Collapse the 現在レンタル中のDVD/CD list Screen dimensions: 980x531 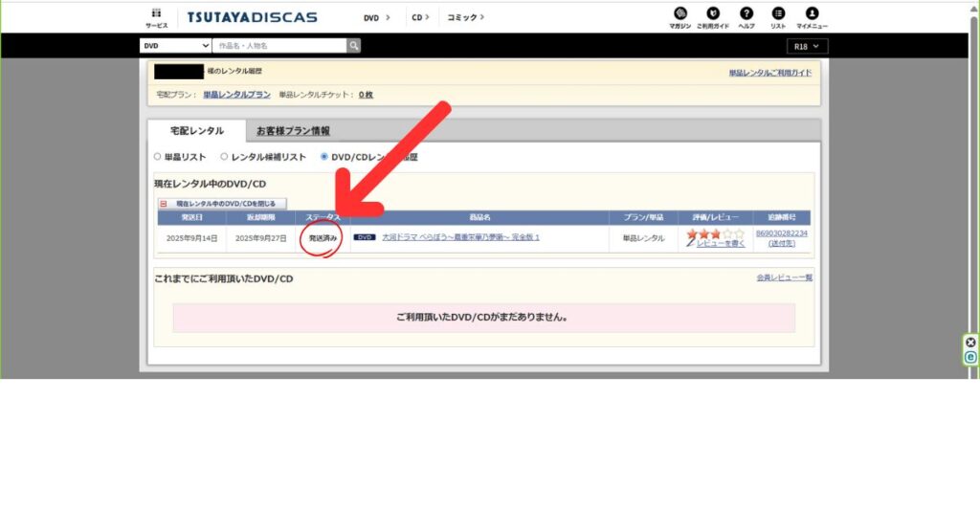[x=221, y=204]
